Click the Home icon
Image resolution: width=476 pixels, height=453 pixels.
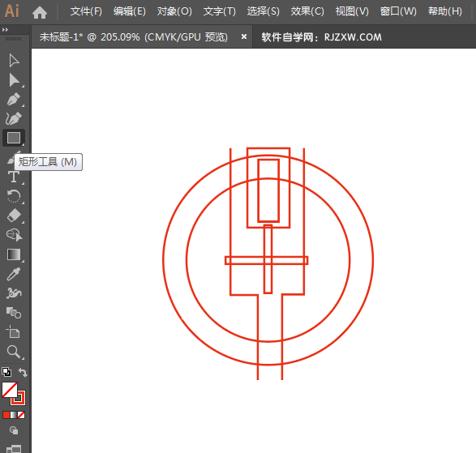(x=40, y=12)
